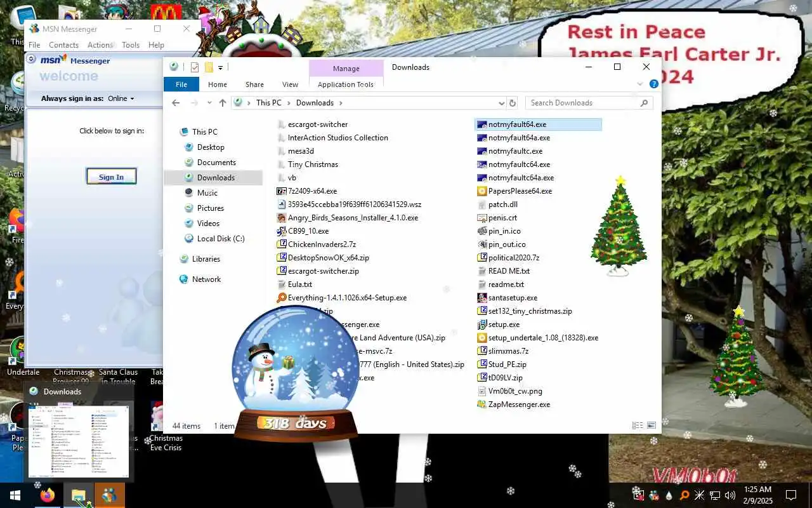The height and width of the screenshot is (508, 812).
Task: Select ChickenInvaders2.7z archive
Action: (x=317, y=244)
